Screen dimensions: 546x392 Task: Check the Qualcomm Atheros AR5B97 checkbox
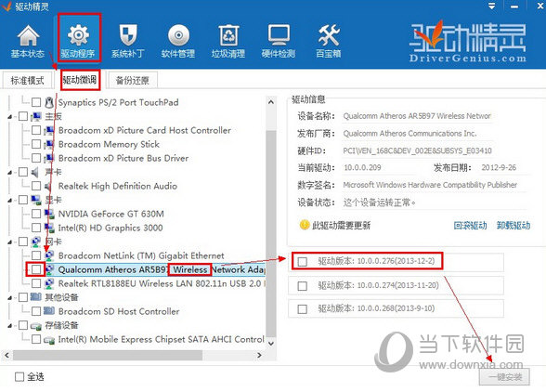[x=36, y=269]
